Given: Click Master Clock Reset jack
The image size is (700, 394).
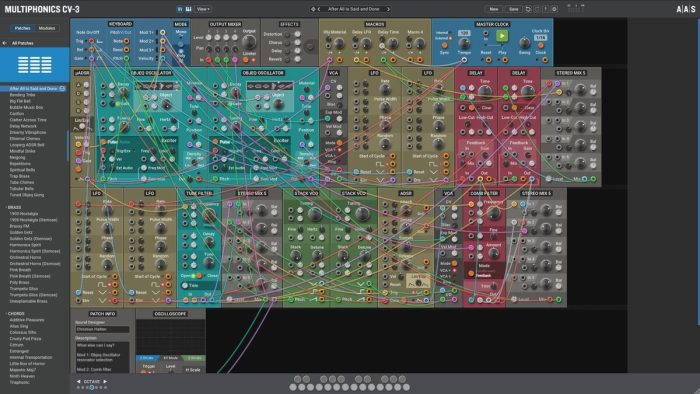Looking at the screenshot, I should (x=488, y=60).
